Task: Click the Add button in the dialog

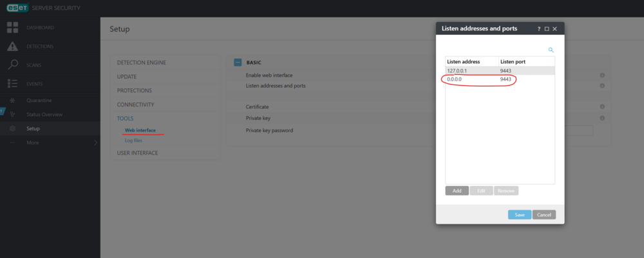Action: (457, 191)
